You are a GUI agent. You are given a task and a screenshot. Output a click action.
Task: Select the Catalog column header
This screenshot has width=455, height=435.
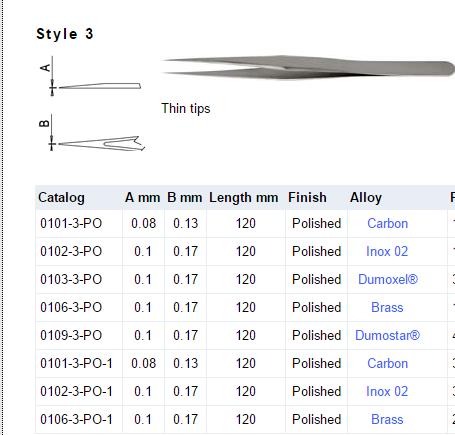(61, 198)
